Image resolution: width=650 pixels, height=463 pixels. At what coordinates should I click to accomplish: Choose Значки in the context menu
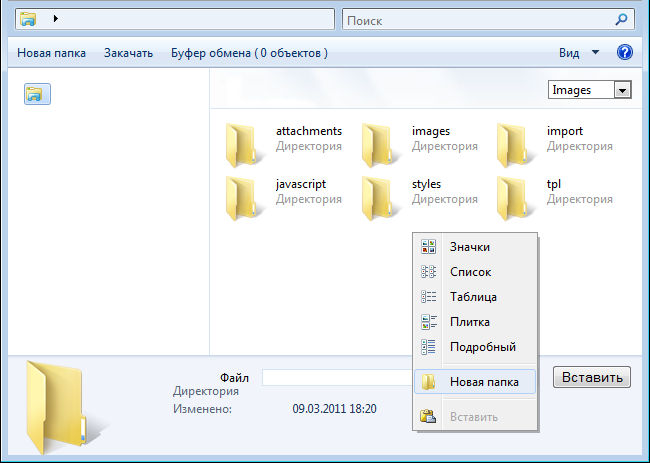point(475,247)
